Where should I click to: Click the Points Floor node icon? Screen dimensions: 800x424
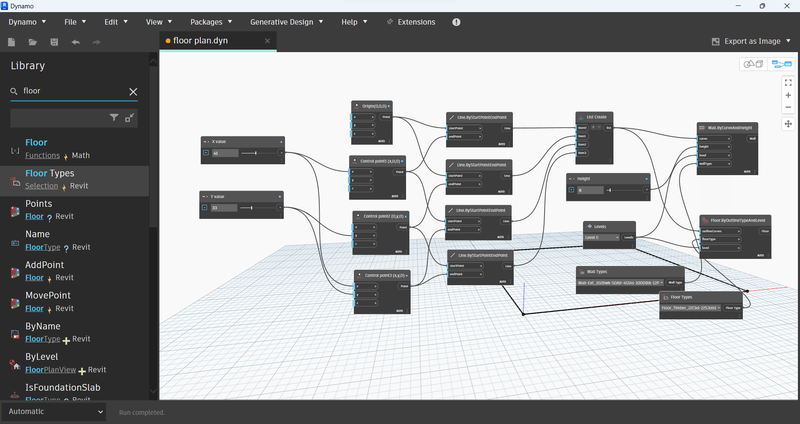(x=15, y=211)
